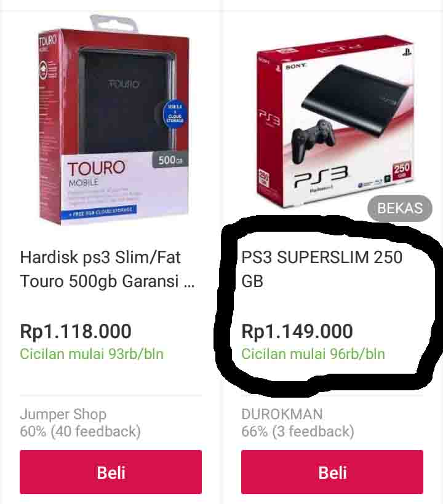Open Hardisk ps3 Slim/Fat Touro title
The width and height of the screenshot is (443, 504).
[108, 269]
